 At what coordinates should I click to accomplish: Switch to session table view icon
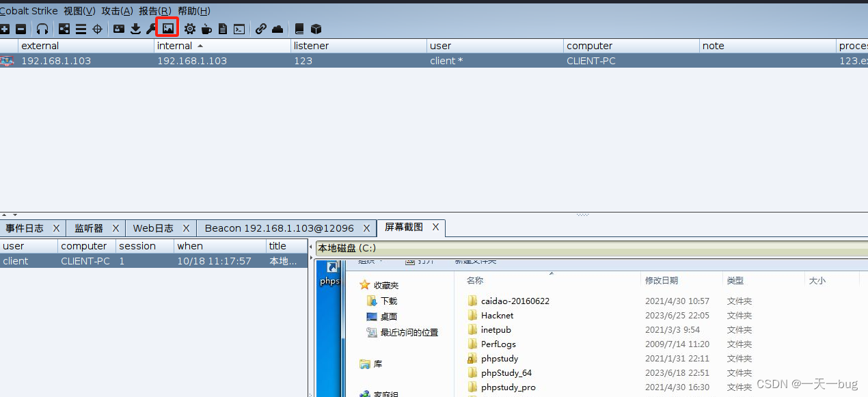(81, 29)
